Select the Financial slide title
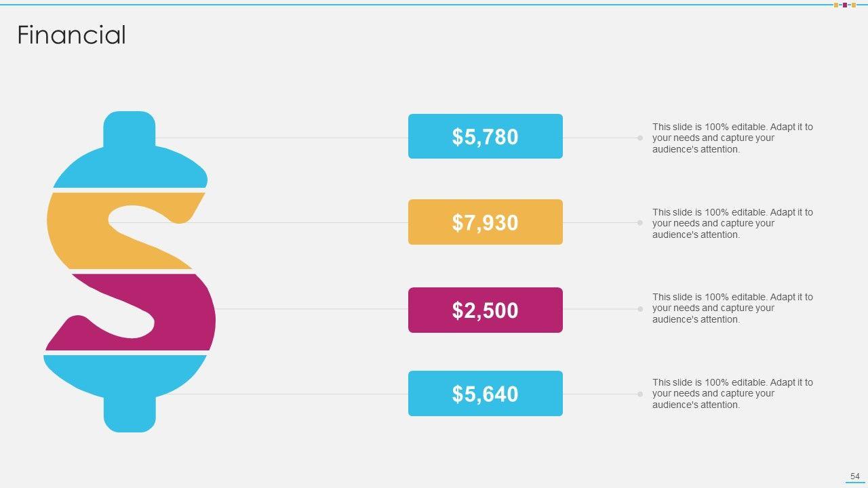 click(71, 35)
